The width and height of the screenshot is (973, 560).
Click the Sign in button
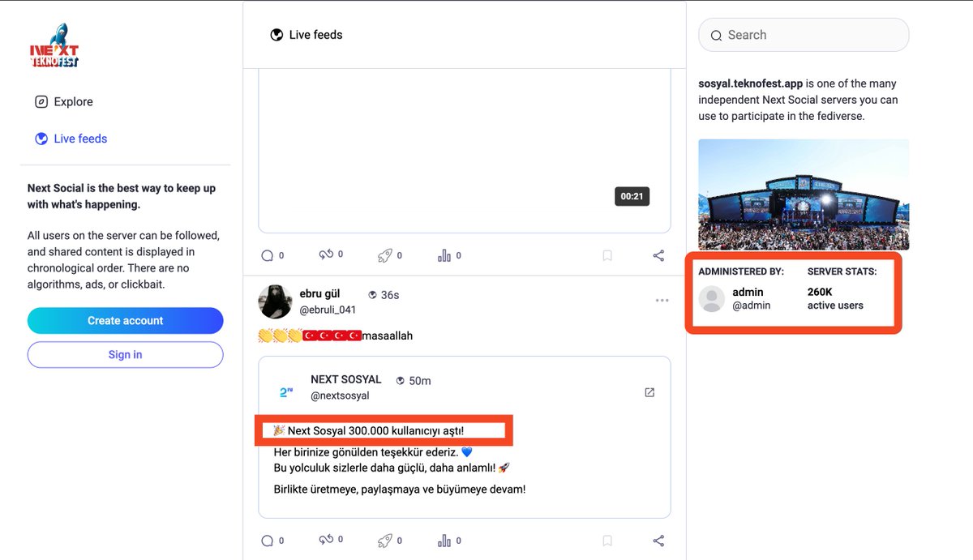(125, 355)
